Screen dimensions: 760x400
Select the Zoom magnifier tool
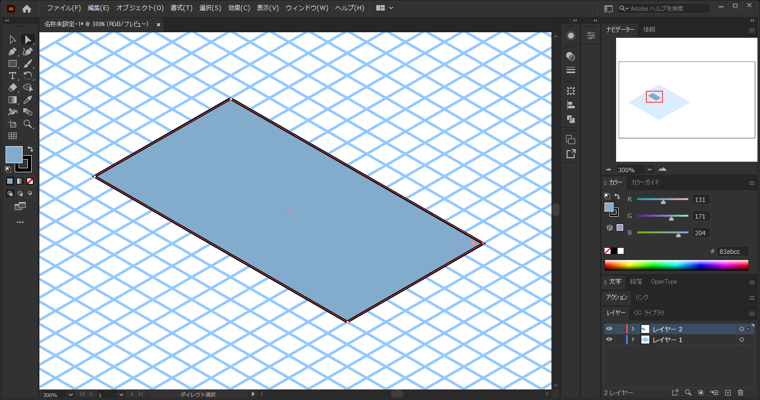(x=28, y=124)
